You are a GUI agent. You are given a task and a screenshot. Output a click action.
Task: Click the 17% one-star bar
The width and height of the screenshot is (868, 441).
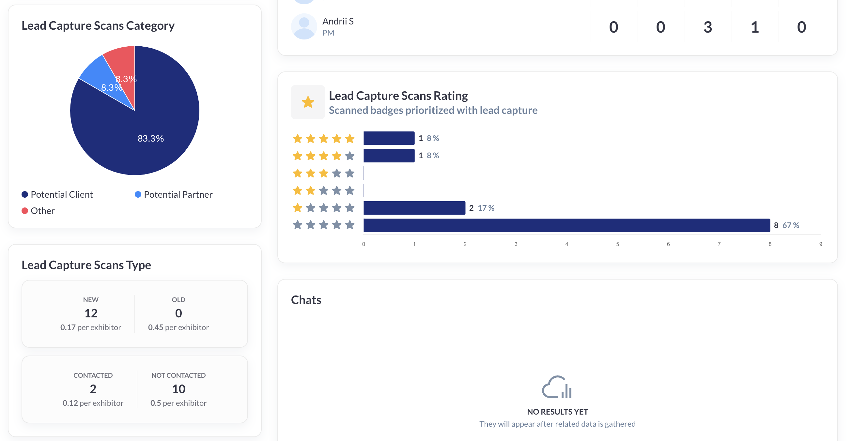coord(414,208)
